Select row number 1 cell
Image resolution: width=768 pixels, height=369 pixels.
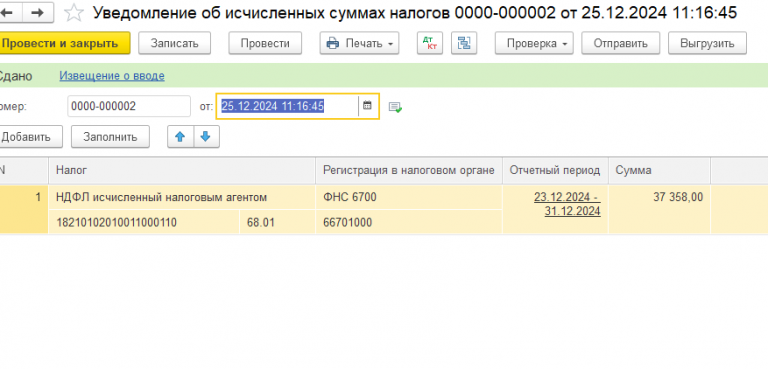pos(24,209)
